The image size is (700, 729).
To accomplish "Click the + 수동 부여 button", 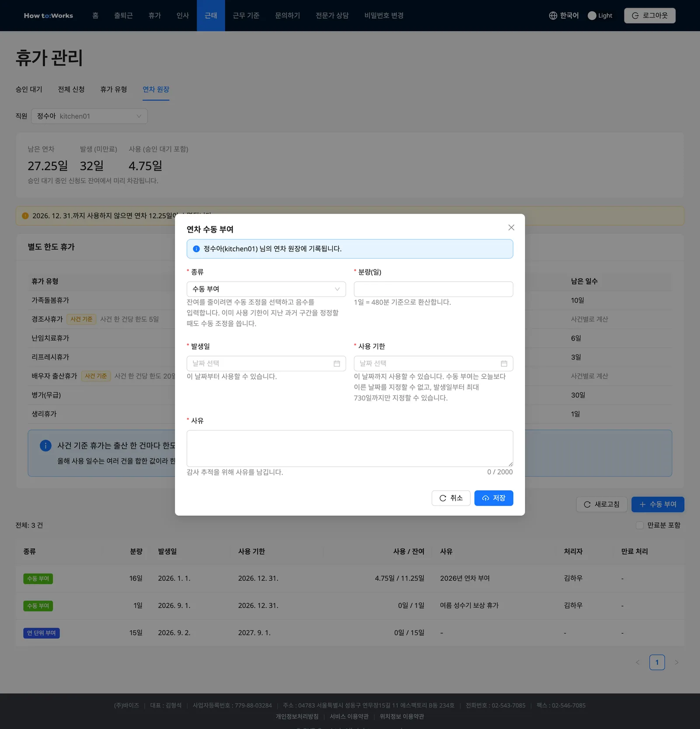I will [658, 504].
